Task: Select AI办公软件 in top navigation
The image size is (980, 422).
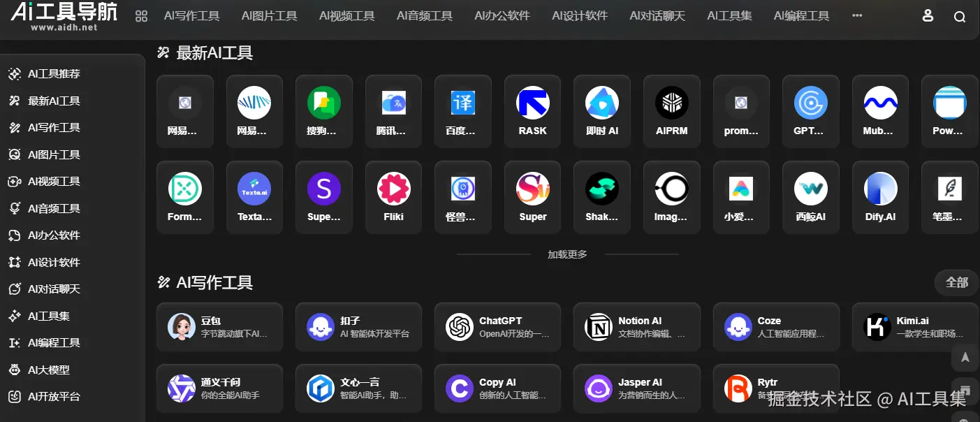Action: [502, 16]
